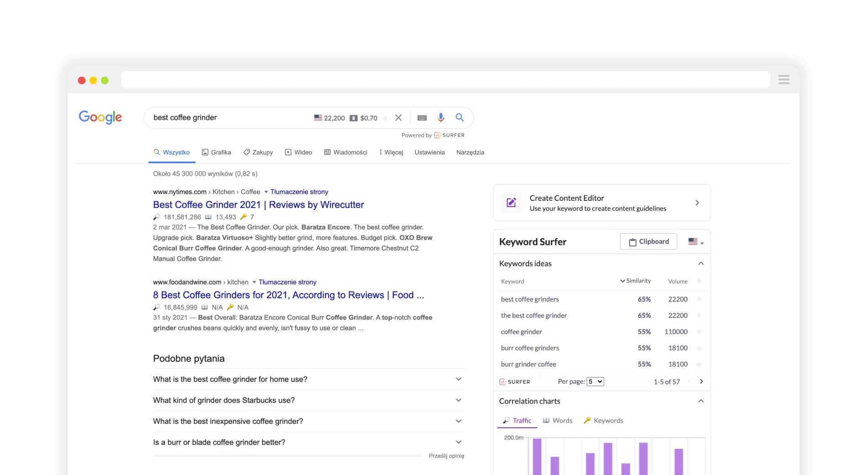Click 'Tłumaczenie strony' for nytimes result
The width and height of the screenshot is (868, 475).
[299, 192]
